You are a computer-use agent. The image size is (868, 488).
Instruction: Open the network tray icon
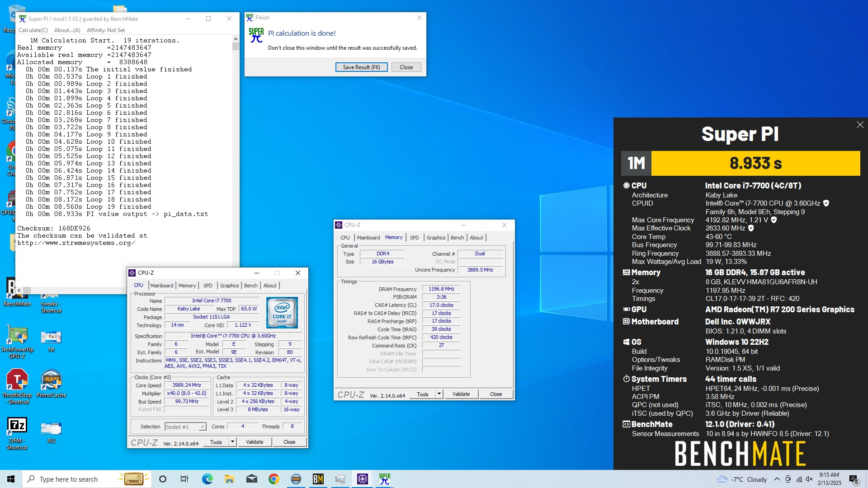click(x=799, y=479)
